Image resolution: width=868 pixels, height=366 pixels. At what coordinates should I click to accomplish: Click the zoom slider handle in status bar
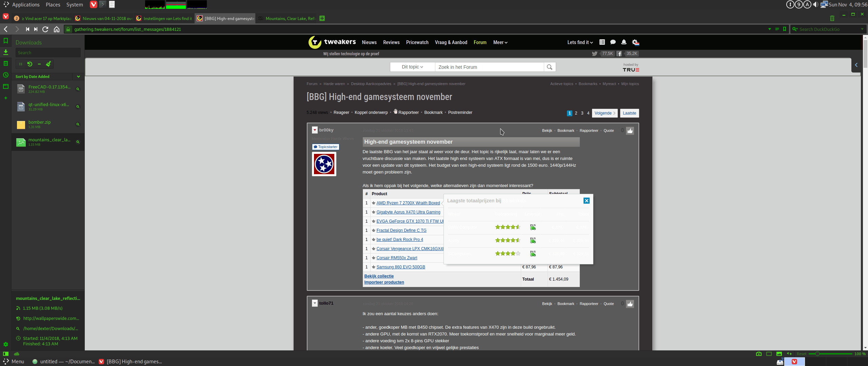[x=817, y=354]
